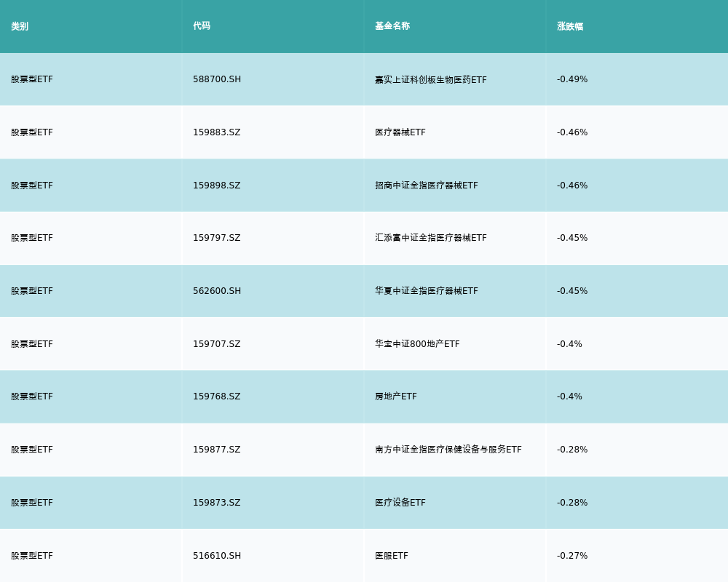This screenshot has width=728, height=582.
Task: Click the 医疗设备ETF fund name
Action: tap(400, 503)
